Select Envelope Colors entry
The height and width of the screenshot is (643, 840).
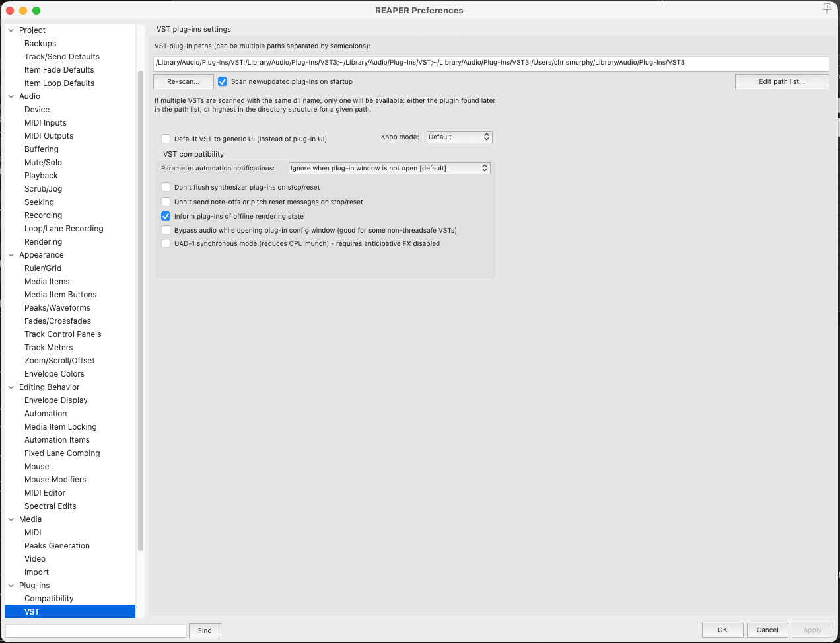click(54, 374)
